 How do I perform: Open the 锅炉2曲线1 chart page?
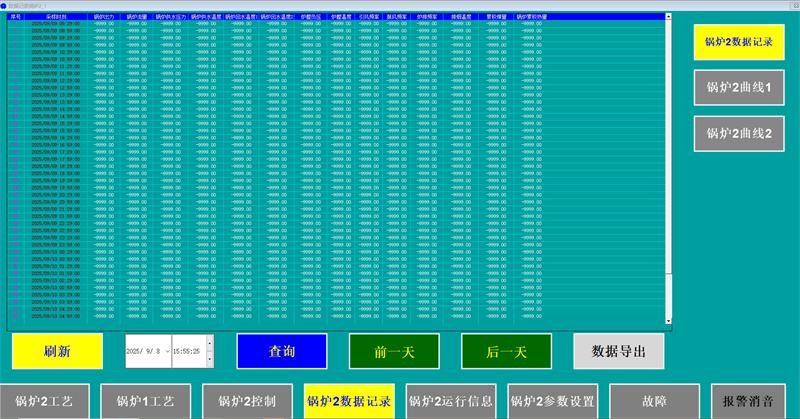[739, 88]
